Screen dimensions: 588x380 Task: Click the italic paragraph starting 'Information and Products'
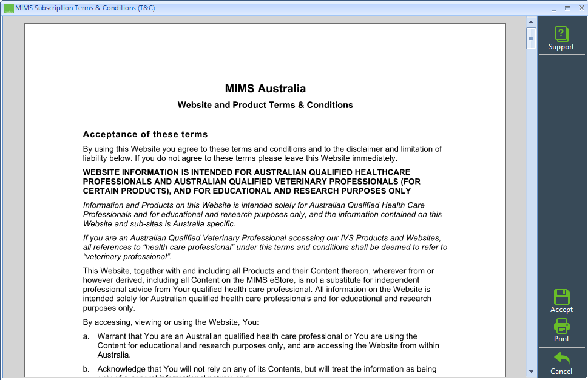pyautogui.click(x=262, y=214)
